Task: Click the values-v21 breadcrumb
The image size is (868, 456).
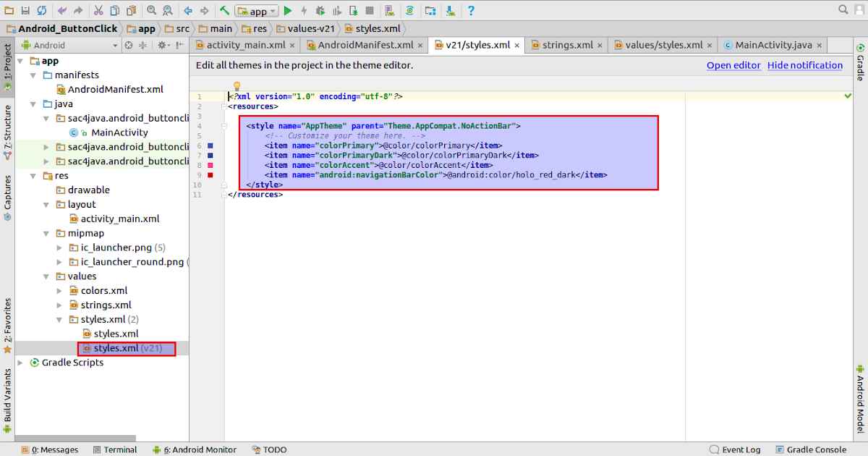Action: pyautogui.click(x=305, y=29)
